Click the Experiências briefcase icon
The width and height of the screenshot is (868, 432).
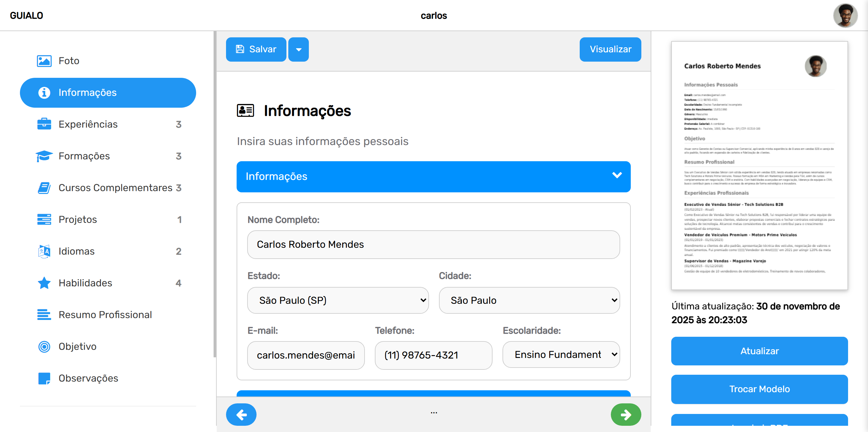coord(44,124)
